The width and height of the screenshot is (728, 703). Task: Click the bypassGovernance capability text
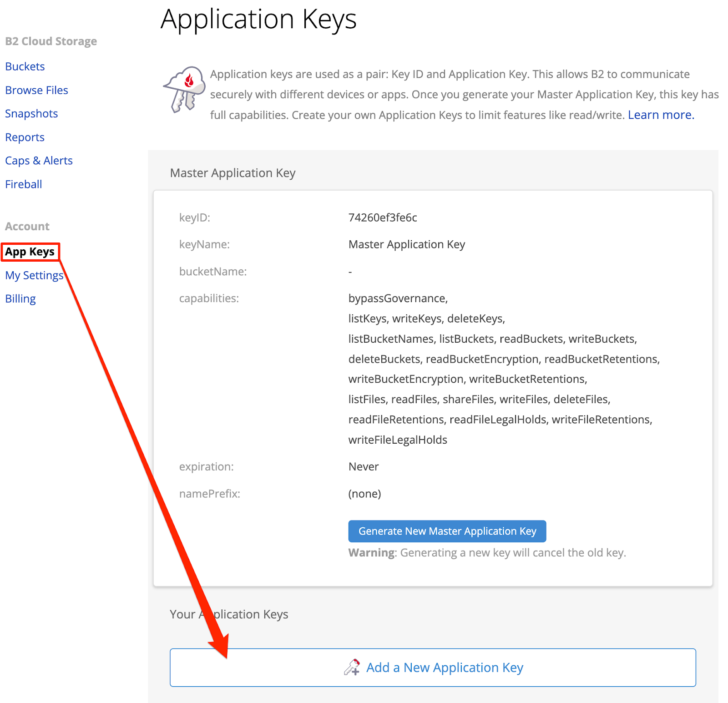pyautogui.click(x=398, y=298)
